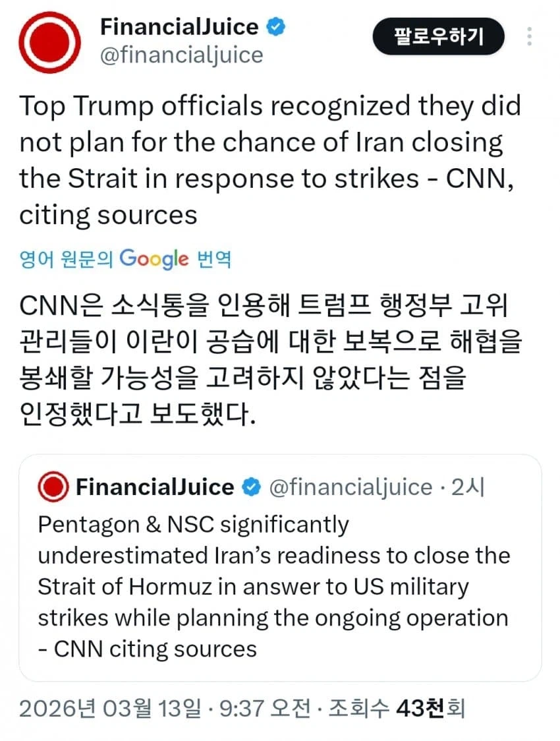Click the small avatar in the quoted tweet
The image size is (560, 741).
pos(53,487)
